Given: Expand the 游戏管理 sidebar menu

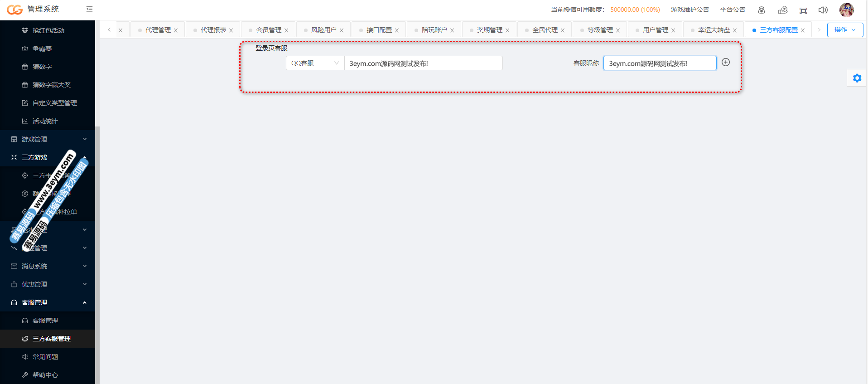Looking at the screenshot, I should (x=48, y=139).
